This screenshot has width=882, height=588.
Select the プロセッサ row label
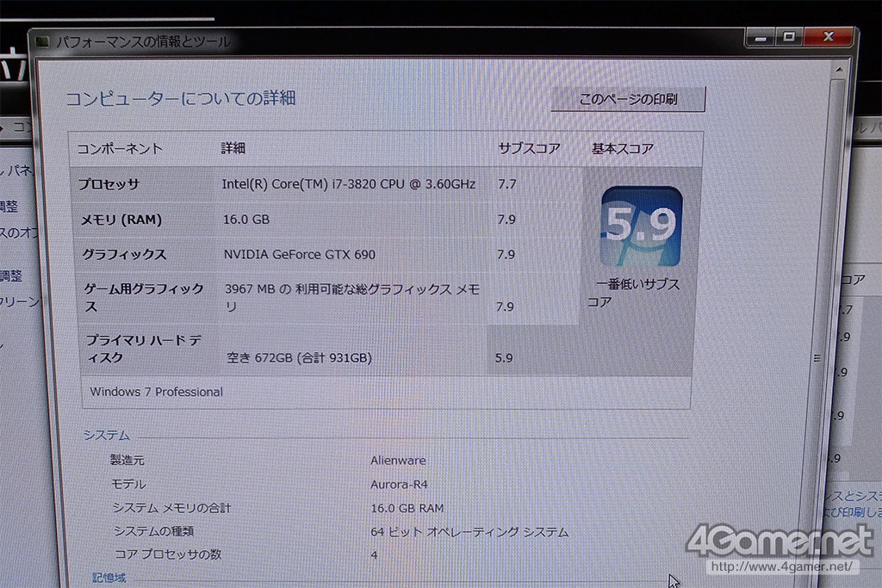pyautogui.click(x=109, y=184)
